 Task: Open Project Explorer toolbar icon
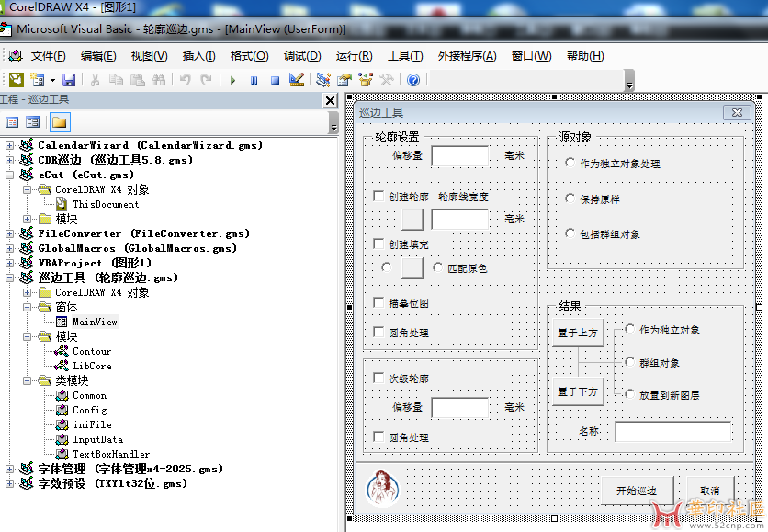pos(322,79)
